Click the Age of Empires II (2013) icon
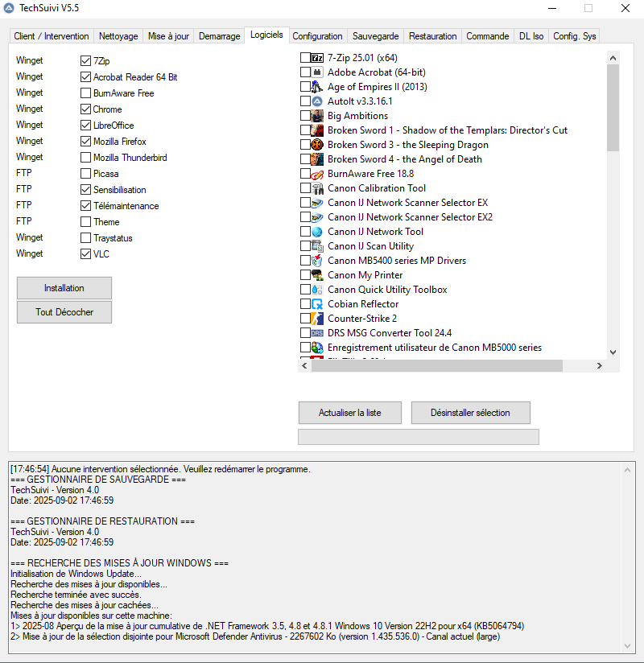This screenshot has width=644, height=663. pos(315,87)
